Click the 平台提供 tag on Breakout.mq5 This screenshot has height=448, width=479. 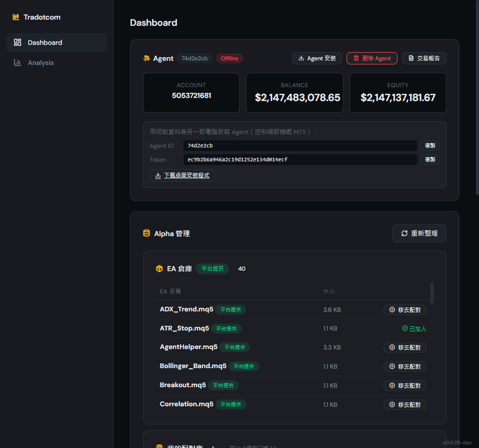click(223, 386)
